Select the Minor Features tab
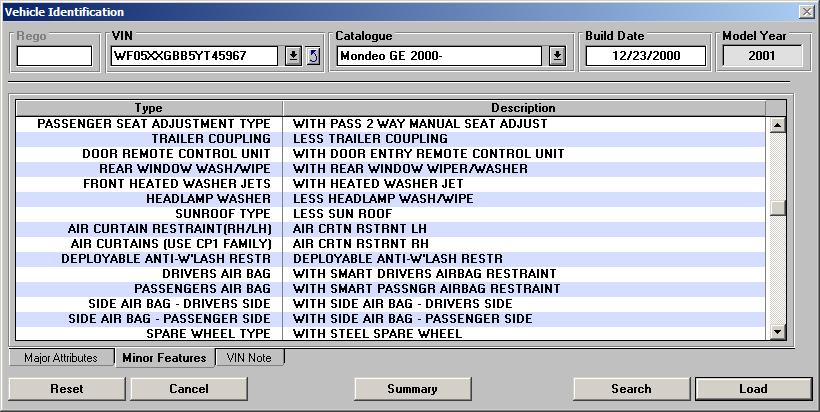The image size is (820, 412). [x=163, y=358]
